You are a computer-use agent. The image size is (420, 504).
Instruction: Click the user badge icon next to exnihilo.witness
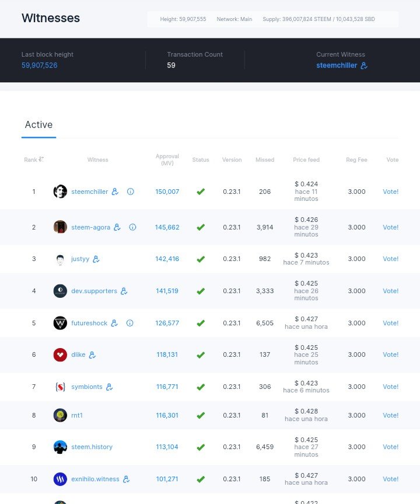(x=126, y=479)
